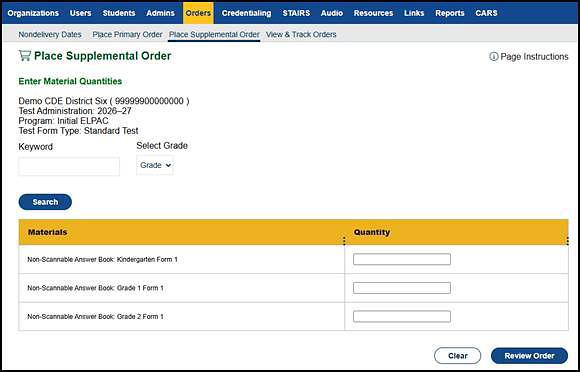580x372 pixels.
Task: Open the Organizations menu
Action: point(33,13)
